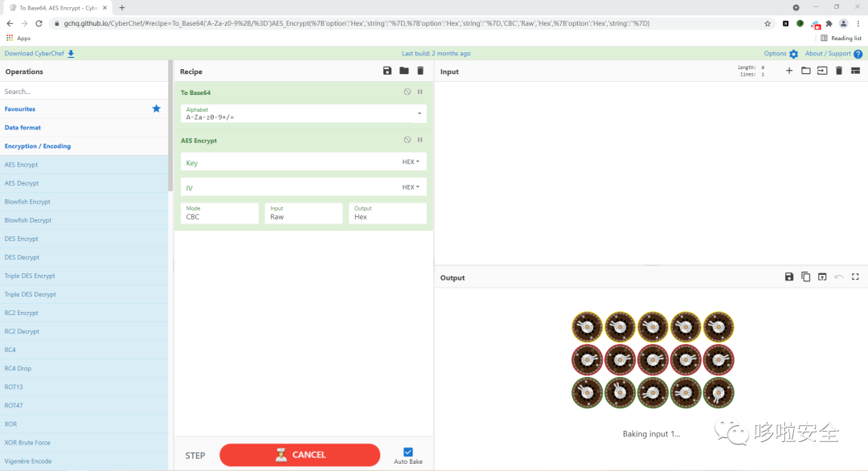Open Options gear icon
Screen dimensions: 868x471
[x=794, y=54]
